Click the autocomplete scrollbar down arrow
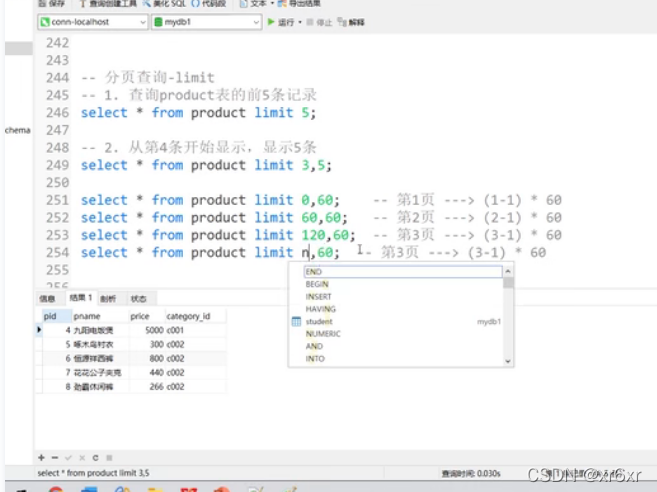The width and height of the screenshot is (657, 492). [x=508, y=361]
